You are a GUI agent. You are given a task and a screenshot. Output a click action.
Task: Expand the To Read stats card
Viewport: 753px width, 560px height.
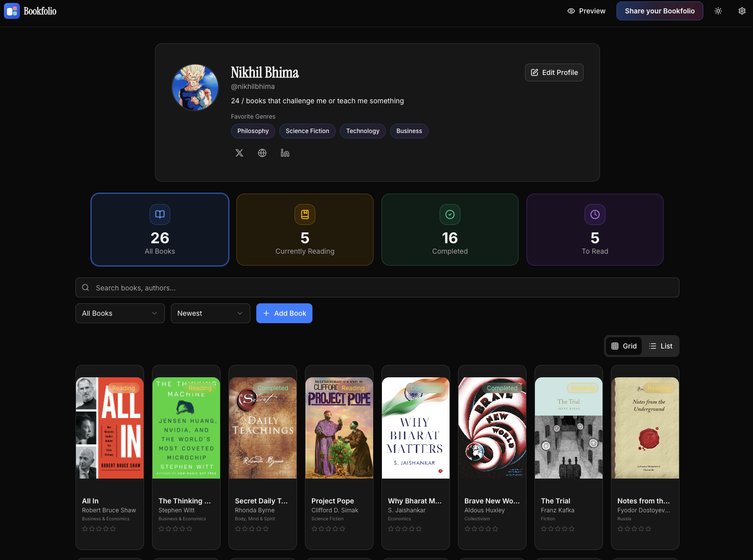click(x=595, y=229)
